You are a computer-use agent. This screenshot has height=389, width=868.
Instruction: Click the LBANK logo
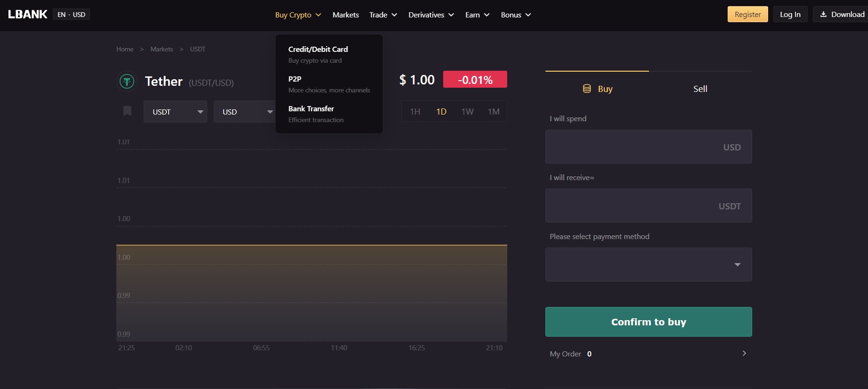[x=28, y=14]
